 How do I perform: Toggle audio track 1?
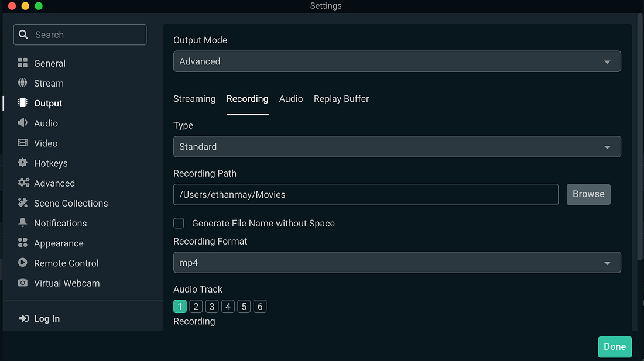[x=180, y=307]
